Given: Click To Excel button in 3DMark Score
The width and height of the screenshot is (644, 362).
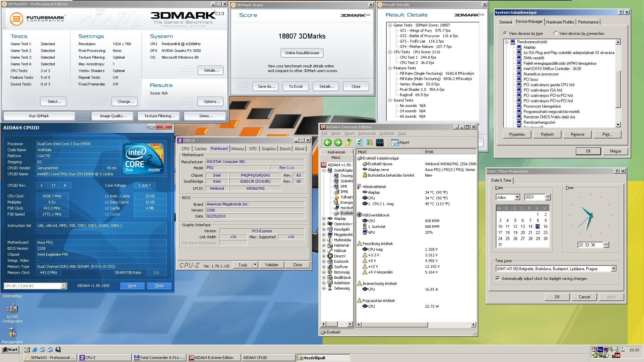Looking at the screenshot, I should [x=296, y=86].
